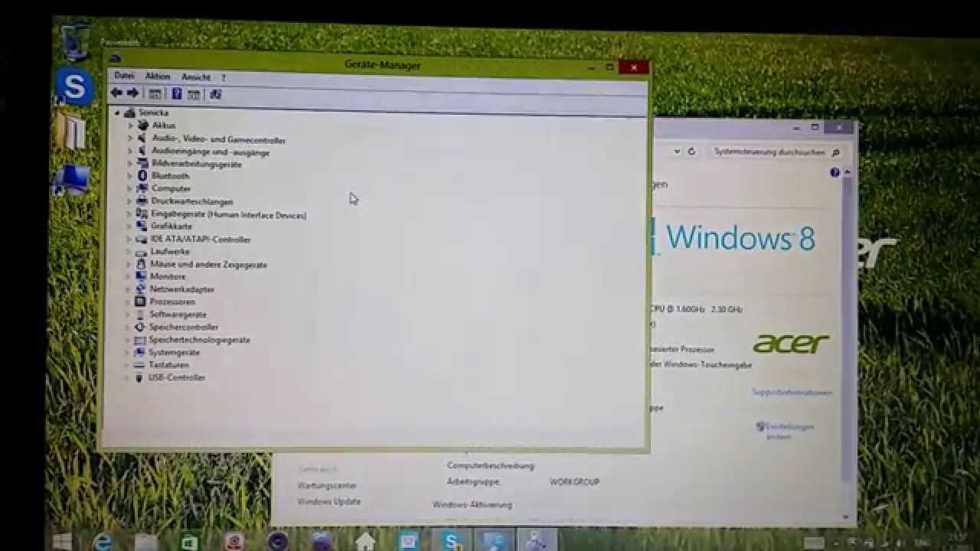
Task: Expand the Systemgeräte node
Action: tap(127, 353)
